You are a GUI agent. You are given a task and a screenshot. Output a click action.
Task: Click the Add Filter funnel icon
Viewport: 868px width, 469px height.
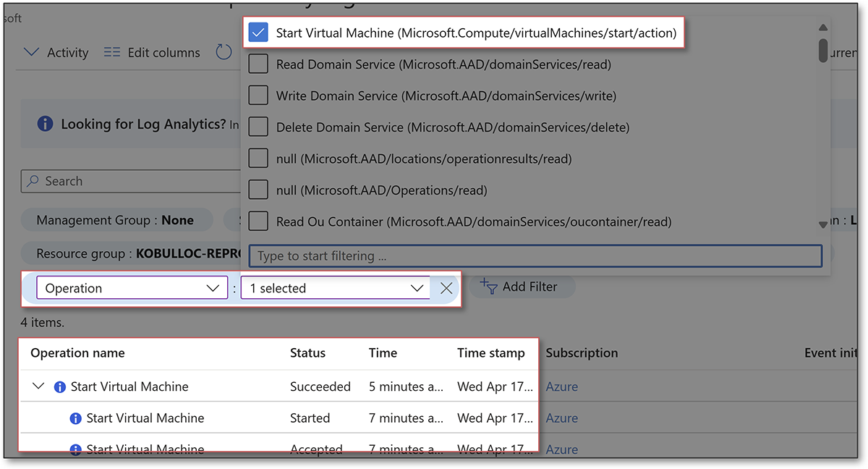pos(488,287)
